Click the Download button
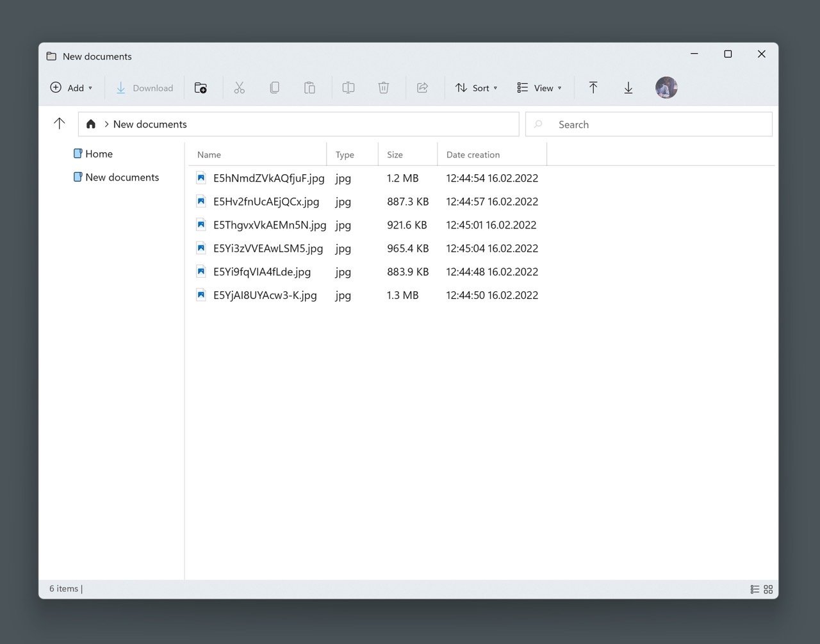 (144, 88)
